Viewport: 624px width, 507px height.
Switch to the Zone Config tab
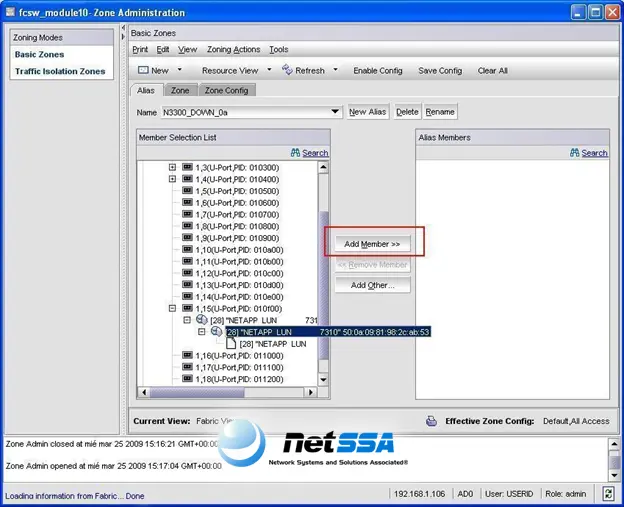[226, 90]
